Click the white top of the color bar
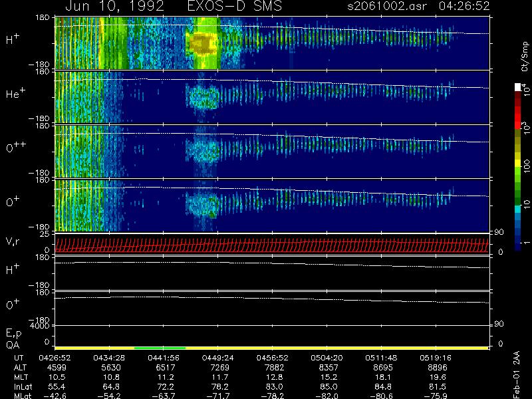 [x=518, y=87]
